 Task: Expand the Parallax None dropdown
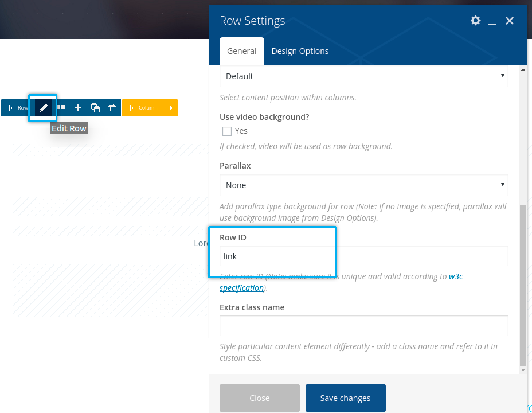[x=363, y=185]
